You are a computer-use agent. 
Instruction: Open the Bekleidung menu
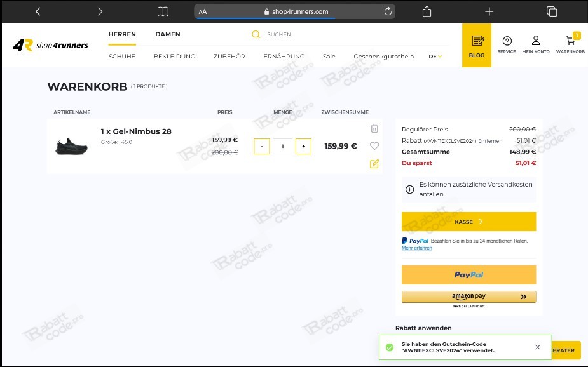click(174, 57)
